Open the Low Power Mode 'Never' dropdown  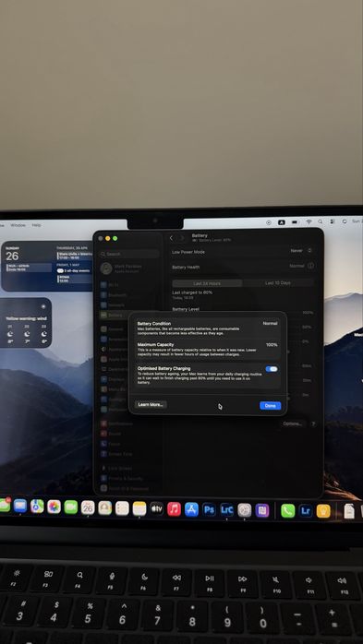point(301,251)
